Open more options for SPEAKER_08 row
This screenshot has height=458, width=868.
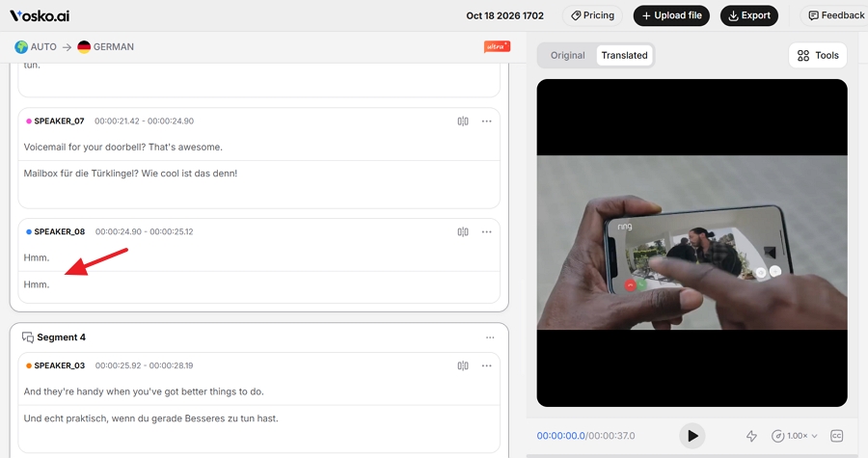pyautogui.click(x=487, y=231)
